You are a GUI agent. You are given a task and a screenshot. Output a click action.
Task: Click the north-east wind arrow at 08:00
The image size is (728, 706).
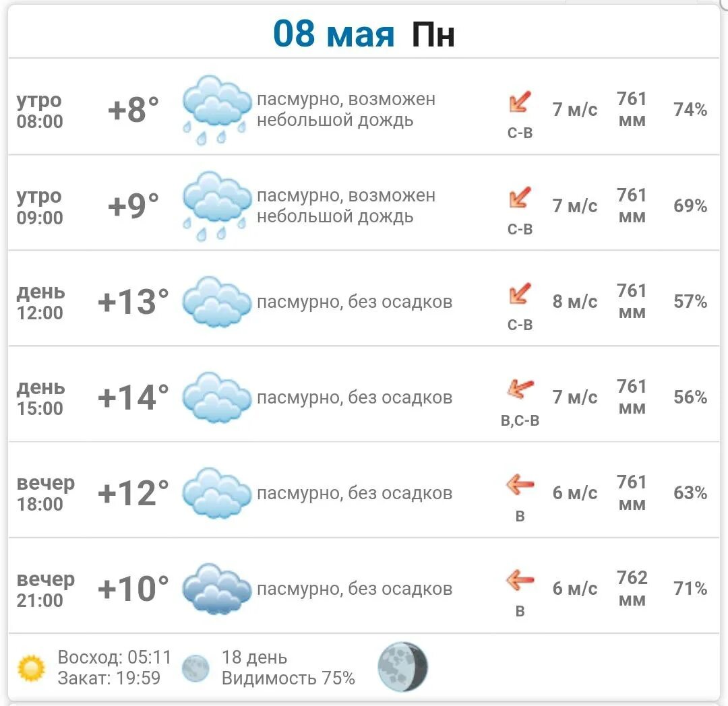[520, 102]
